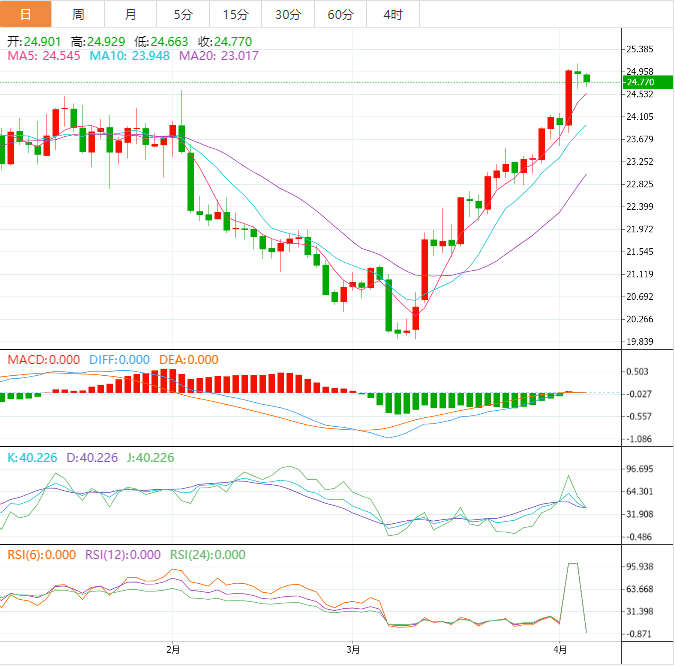The width and height of the screenshot is (675, 667).
Task: Click the high price value 24.929
Action: pyautogui.click(x=106, y=42)
